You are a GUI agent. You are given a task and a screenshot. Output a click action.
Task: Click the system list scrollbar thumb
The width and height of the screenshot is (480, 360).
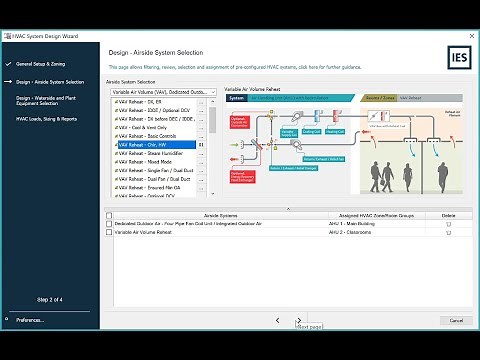point(213,120)
